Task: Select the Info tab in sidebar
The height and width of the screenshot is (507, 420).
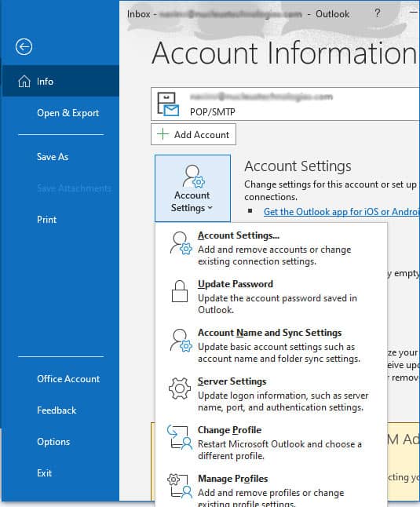Action: [60, 81]
